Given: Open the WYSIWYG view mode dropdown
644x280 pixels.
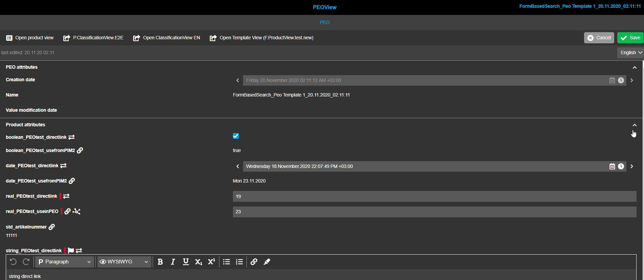Looking at the screenshot, I should click(x=124, y=262).
